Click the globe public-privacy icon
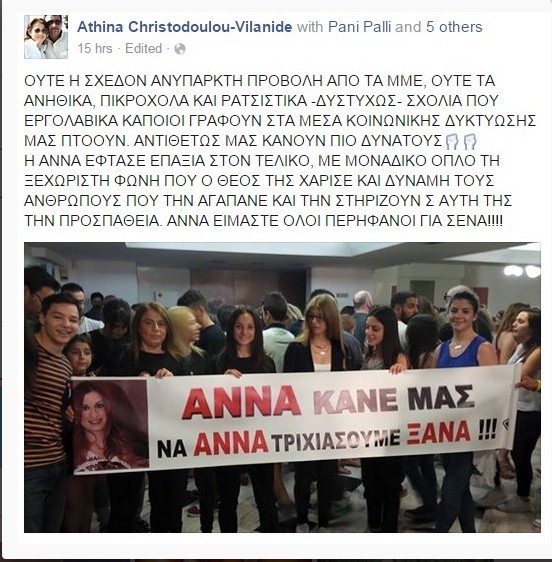The height and width of the screenshot is (562, 552). click(x=180, y=49)
